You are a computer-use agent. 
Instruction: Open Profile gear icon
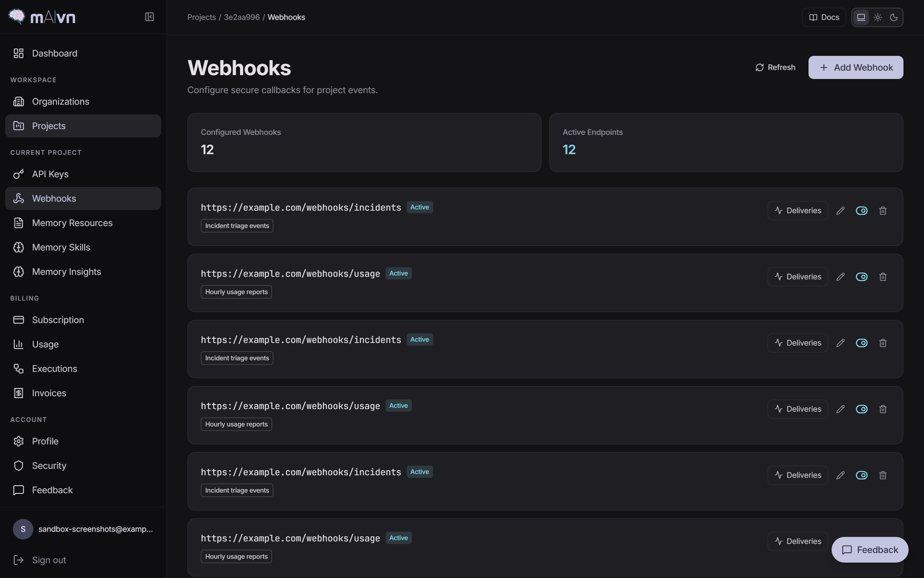(18, 441)
